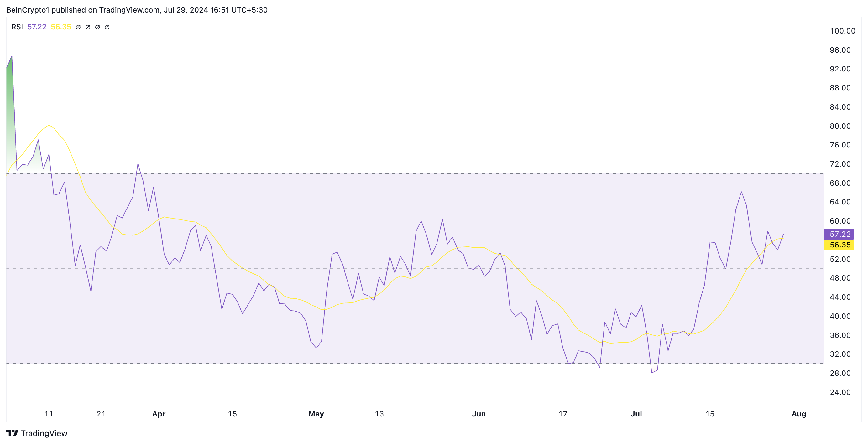Viewport: 868px width, 444px height.
Task: Click the 100.00 level on price scale
Action: [x=842, y=31]
